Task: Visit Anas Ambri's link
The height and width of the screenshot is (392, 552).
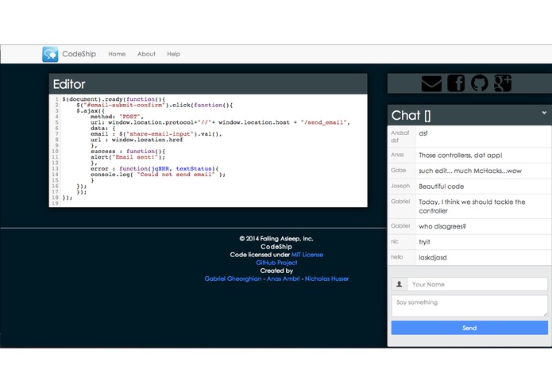Action: click(x=283, y=279)
